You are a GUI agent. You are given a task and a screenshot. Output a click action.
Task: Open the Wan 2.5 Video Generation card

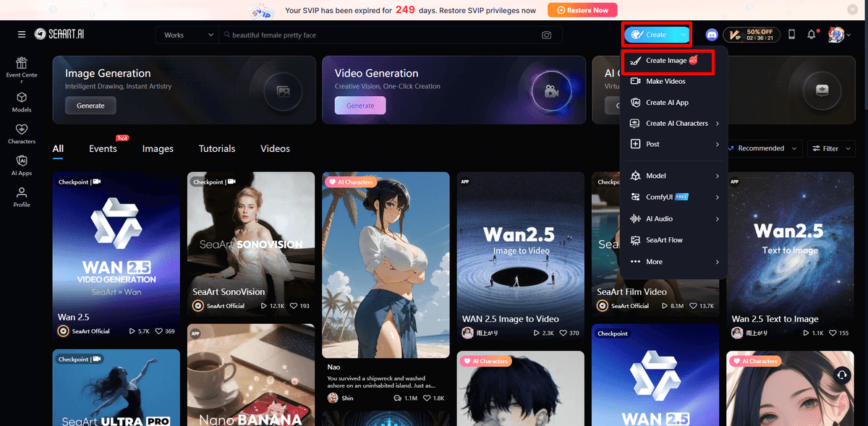pyautogui.click(x=116, y=257)
